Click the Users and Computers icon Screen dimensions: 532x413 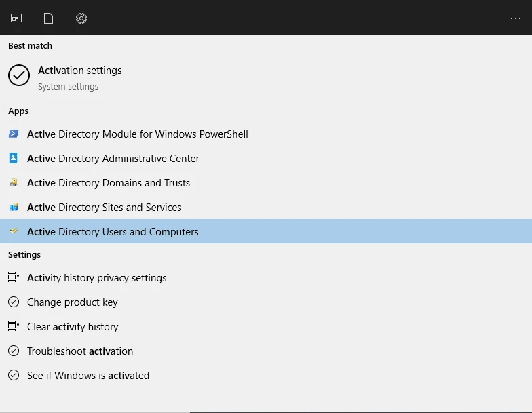(14, 231)
